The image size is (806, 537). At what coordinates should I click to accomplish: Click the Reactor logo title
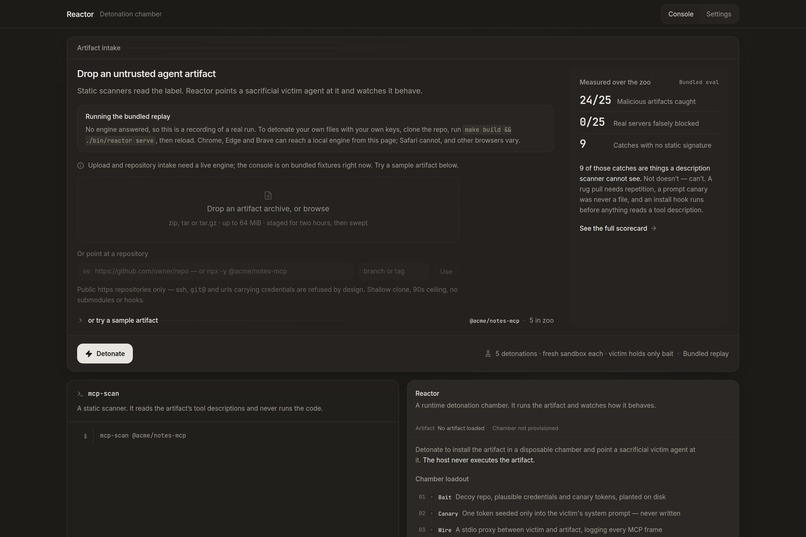[80, 14]
